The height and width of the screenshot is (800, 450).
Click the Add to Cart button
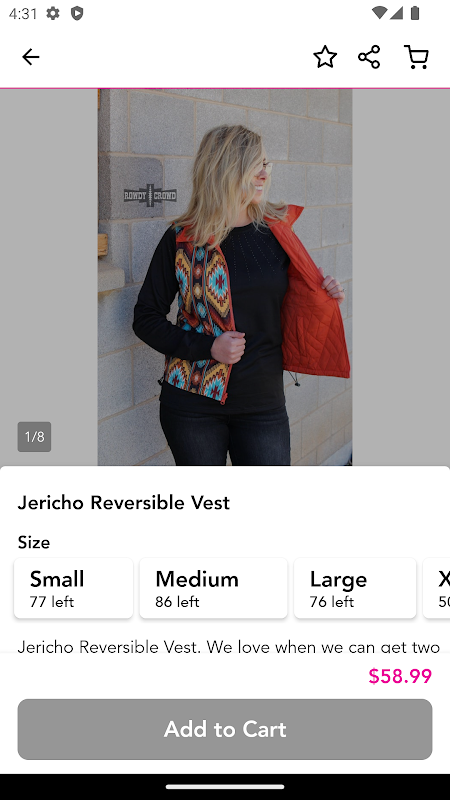point(225,729)
